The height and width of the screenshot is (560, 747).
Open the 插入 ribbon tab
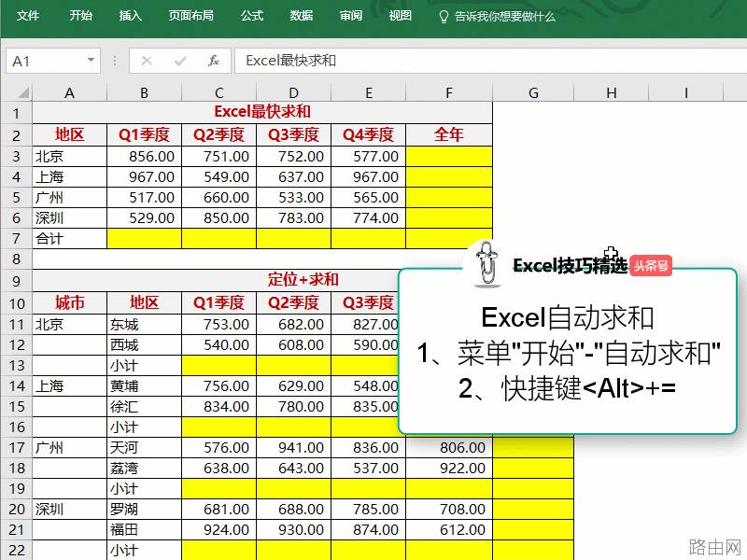point(130,16)
